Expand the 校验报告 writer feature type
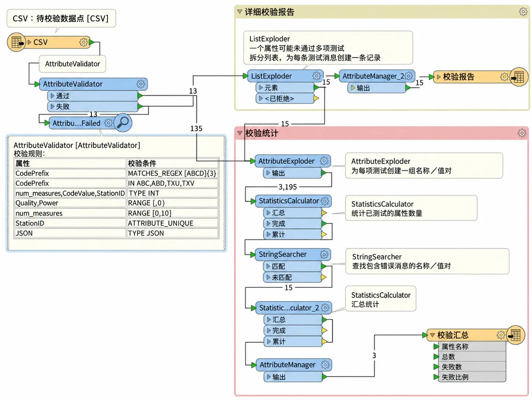Screen dimensions: 532x400 [x=439, y=77]
